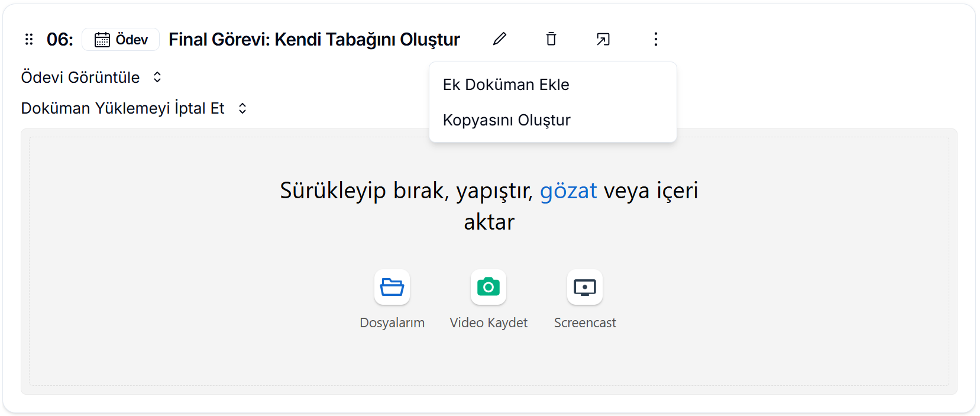Click the Screencast monitor icon
Screen dimensions: 980x416
(585, 288)
